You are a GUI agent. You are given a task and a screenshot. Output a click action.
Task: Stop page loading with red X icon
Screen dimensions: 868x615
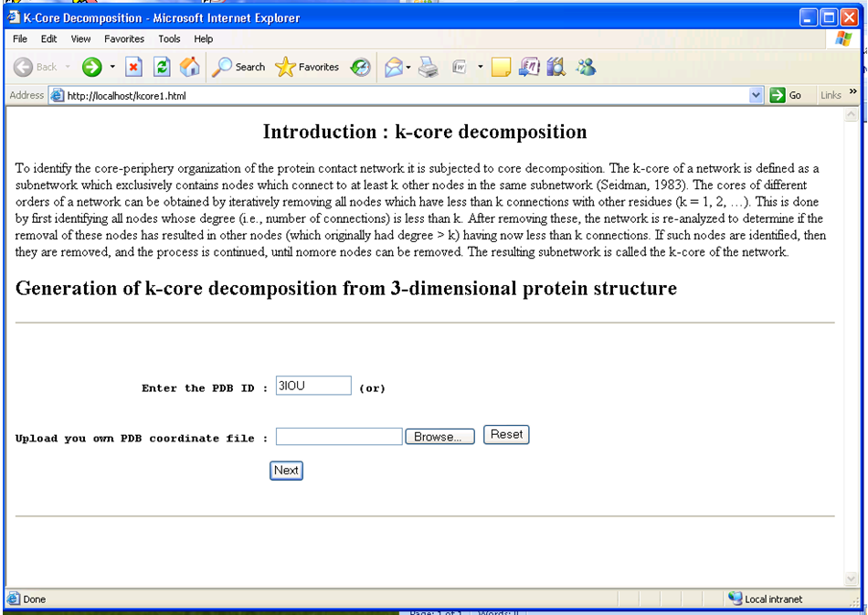pos(133,67)
